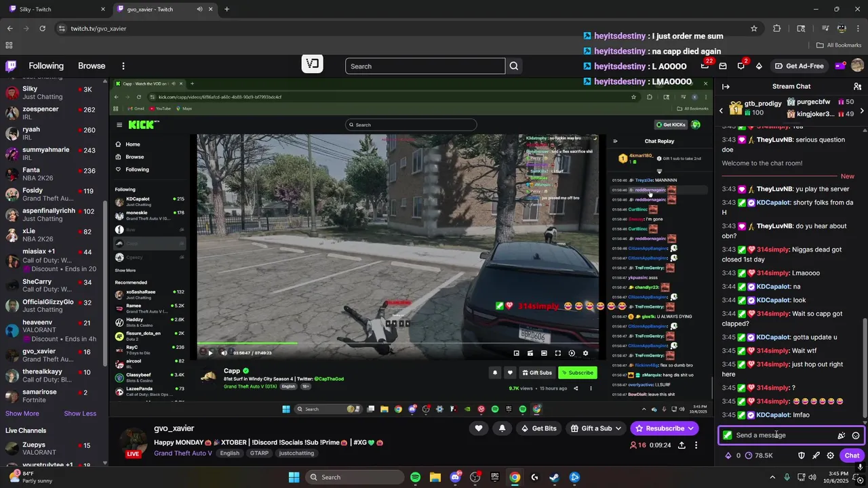Screen dimensions: 868x488
Task: Click the notification bell under stream
Action: 502,428
